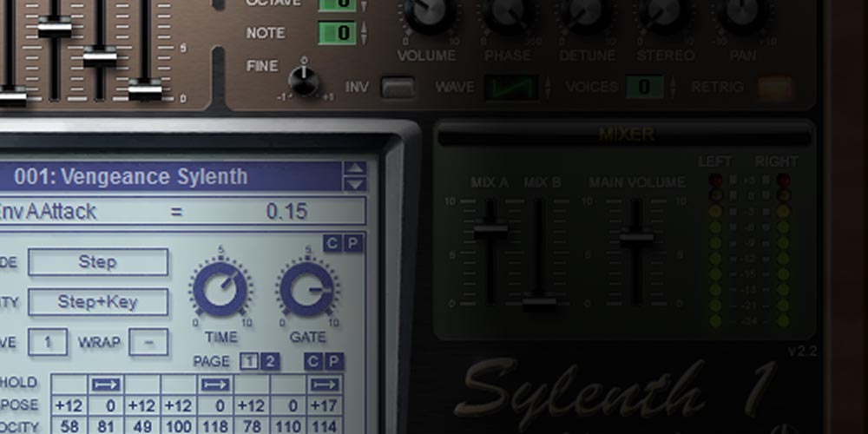868x434 pixels.
Task: Toggle the INV invert button
Action: point(398,87)
